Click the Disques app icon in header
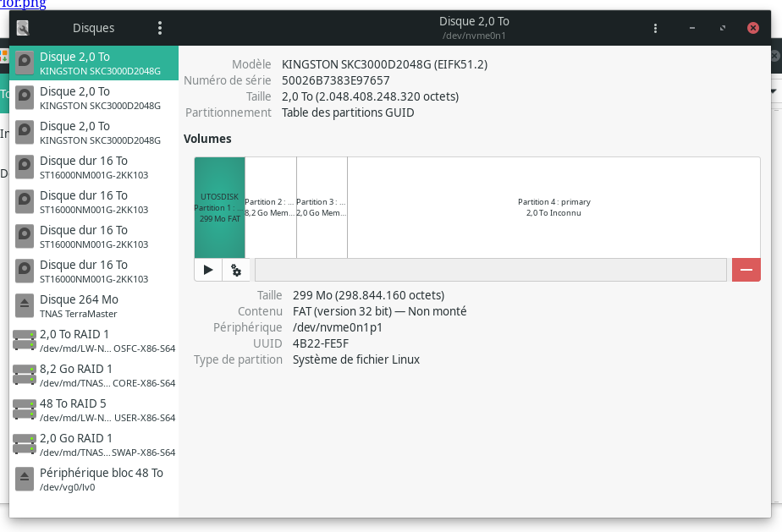 pyautogui.click(x=23, y=28)
